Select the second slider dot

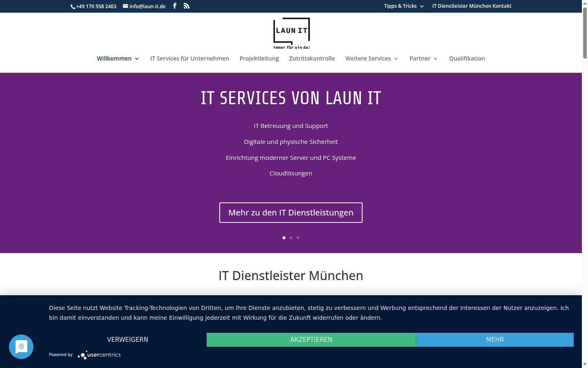click(291, 238)
